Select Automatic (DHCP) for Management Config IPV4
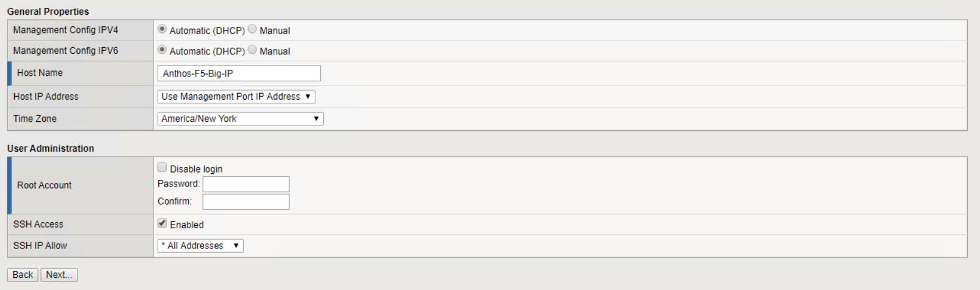This screenshot has height=290, width=980. click(162, 29)
